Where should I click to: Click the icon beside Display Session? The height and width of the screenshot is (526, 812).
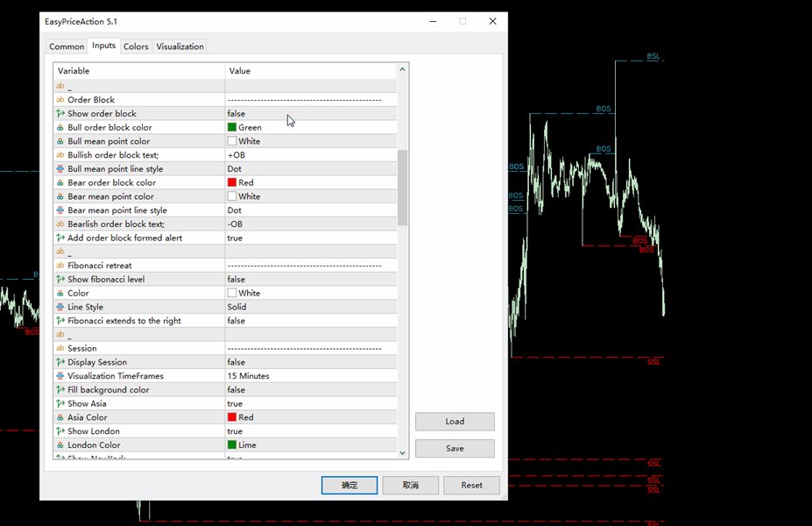point(60,362)
